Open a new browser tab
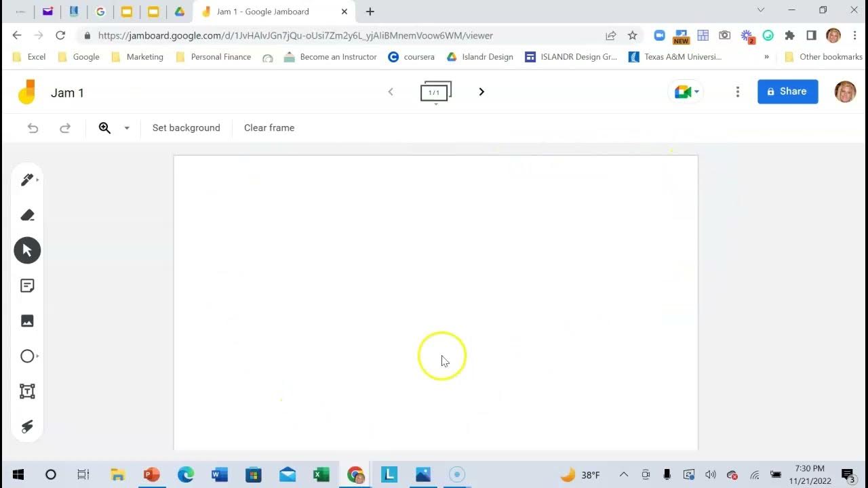868x488 pixels. pyautogui.click(x=370, y=12)
